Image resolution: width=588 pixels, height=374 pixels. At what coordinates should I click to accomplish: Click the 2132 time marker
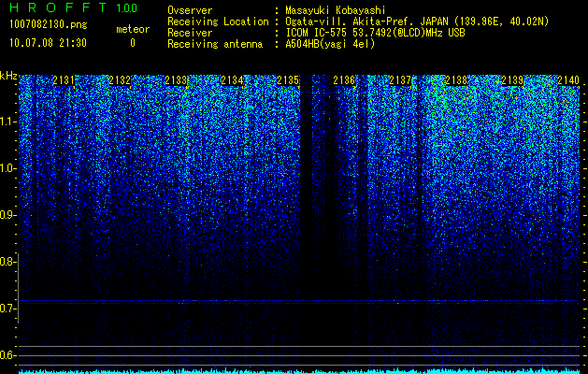point(120,79)
